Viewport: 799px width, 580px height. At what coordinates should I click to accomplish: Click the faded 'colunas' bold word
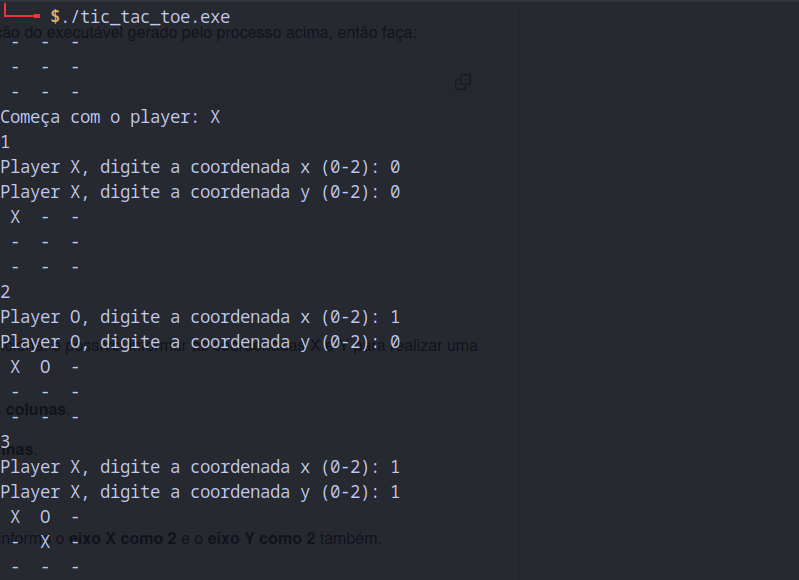tap(36, 409)
